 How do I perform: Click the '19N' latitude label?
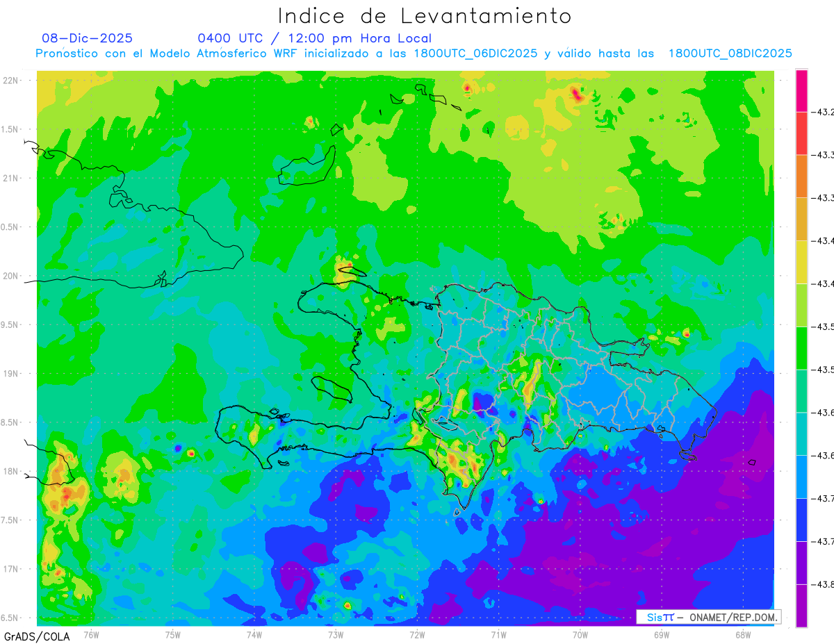(x=12, y=374)
